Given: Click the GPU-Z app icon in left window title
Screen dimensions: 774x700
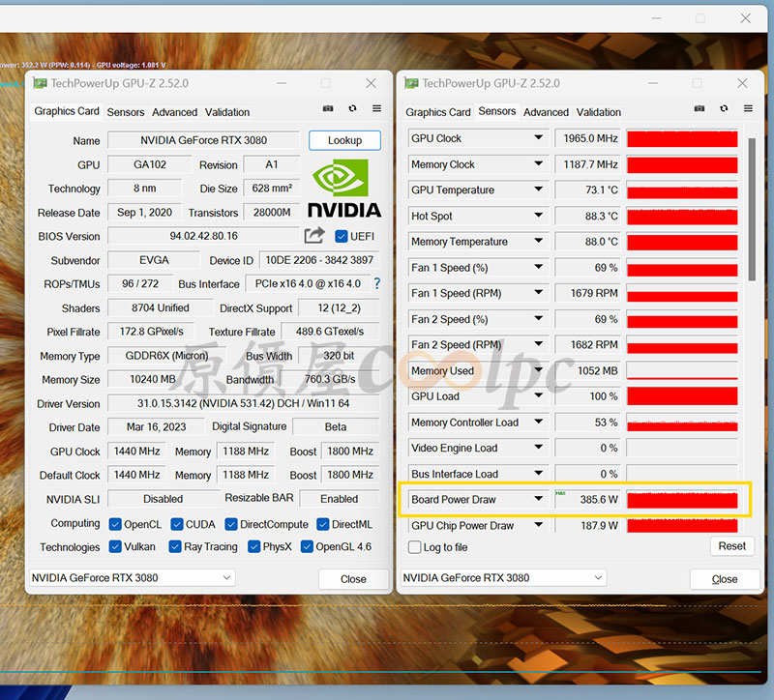Looking at the screenshot, I should pos(40,83).
